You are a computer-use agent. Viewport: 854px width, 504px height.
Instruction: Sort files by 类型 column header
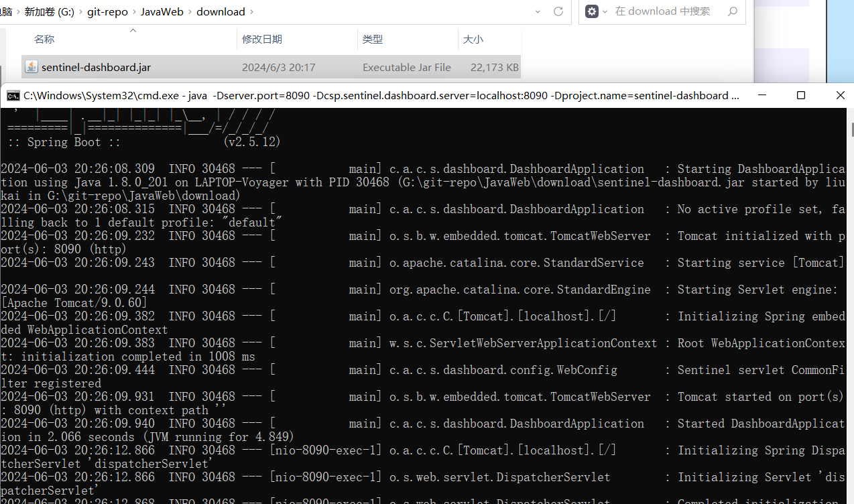coord(372,40)
